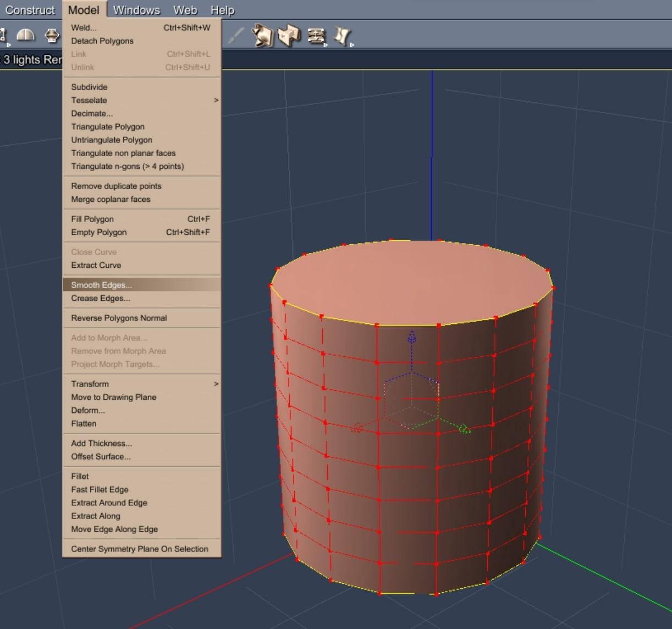
Task: Click the disabled Add to Morph Area... entry
Action: coord(142,338)
